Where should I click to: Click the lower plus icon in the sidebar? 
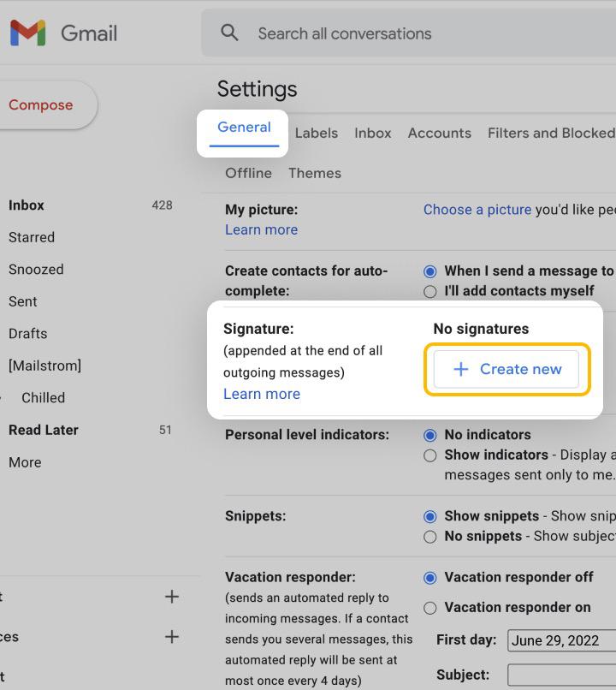(171, 637)
